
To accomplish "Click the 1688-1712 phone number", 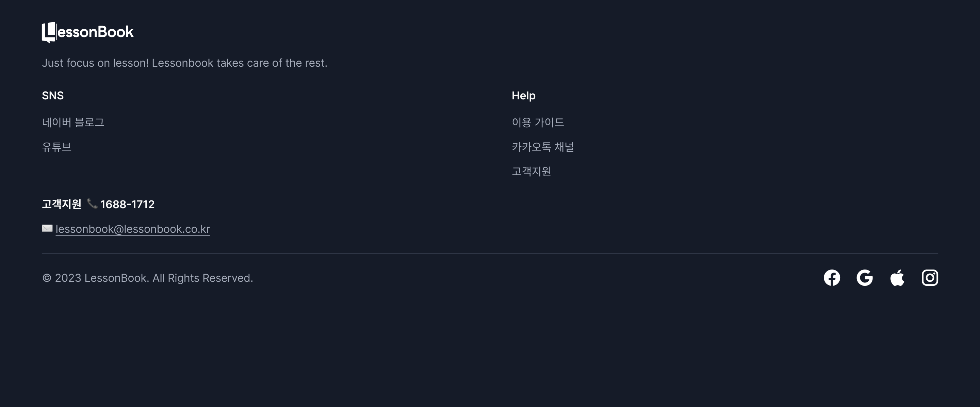I will point(128,204).
